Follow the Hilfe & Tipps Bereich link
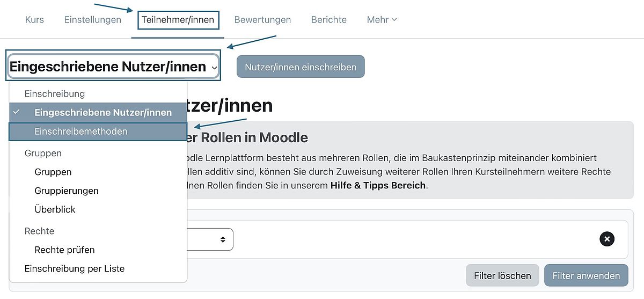 tap(378, 186)
